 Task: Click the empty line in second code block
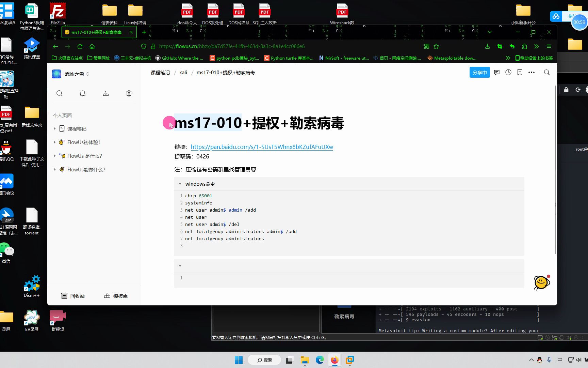tap(349, 278)
